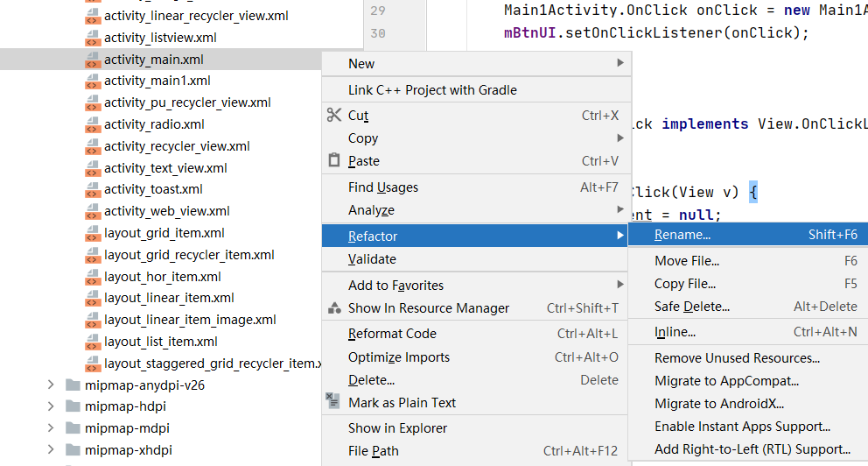Expand the mipmap-mdpi folder arrow

(50, 428)
